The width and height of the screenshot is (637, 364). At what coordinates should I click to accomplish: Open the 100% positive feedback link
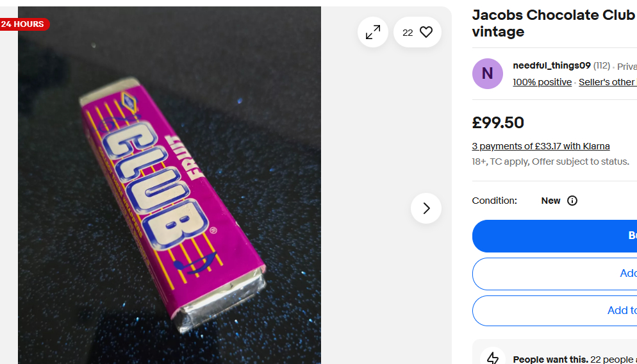(x=542, y=82)
